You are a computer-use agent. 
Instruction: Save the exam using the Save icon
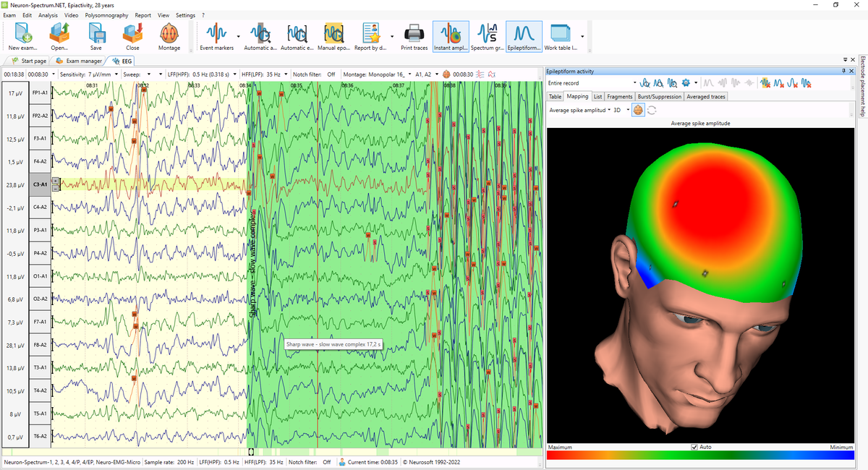click(95, 37)
